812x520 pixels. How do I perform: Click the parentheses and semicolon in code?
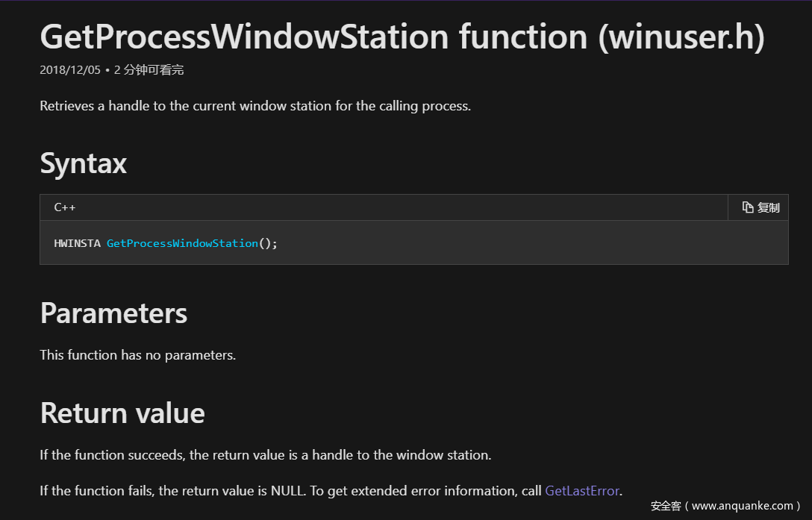(268, 243)
